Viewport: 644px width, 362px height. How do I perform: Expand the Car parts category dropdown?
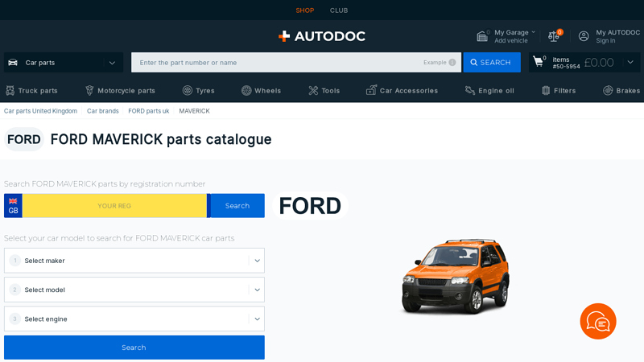112,63
